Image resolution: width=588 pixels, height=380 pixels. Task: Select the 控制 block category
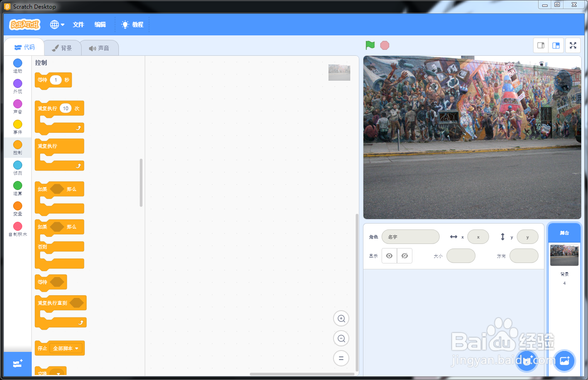[x=17, y=147]
